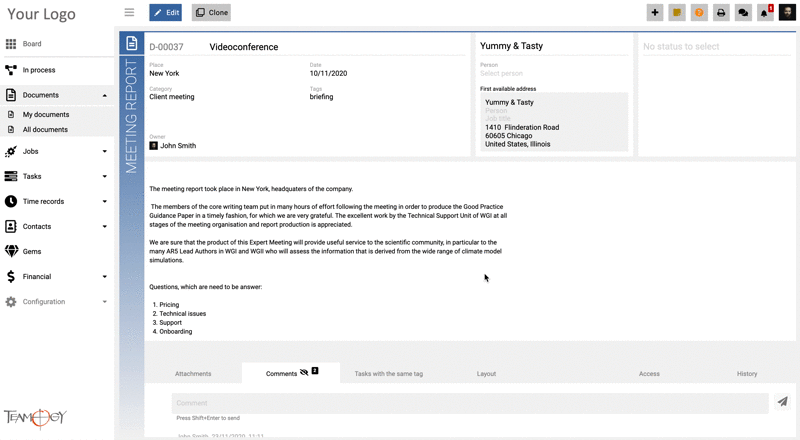800x440 pixels.
Task: Click the meeting report document icon
Action: (x=132, y=43)
